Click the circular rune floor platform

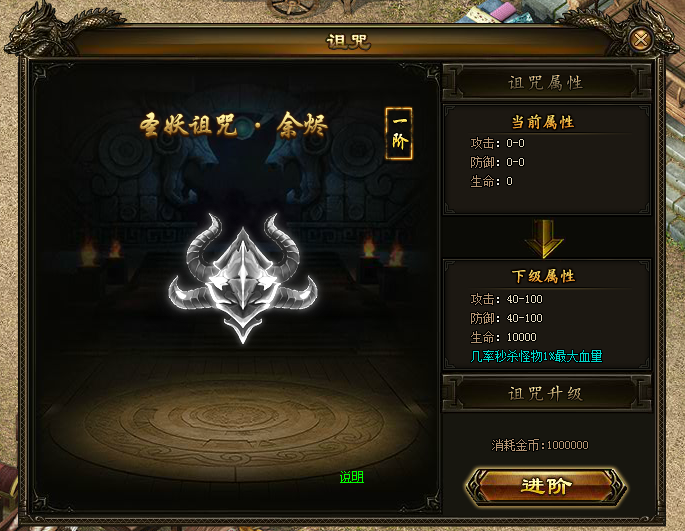(234, 426)
